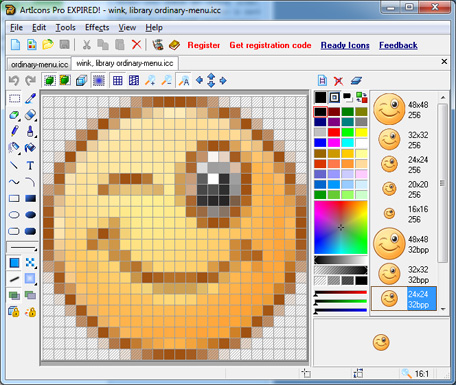Click the zoom in magnifier icon
Viewport: 456px width, 385px height.
click(x=150, y=80)
